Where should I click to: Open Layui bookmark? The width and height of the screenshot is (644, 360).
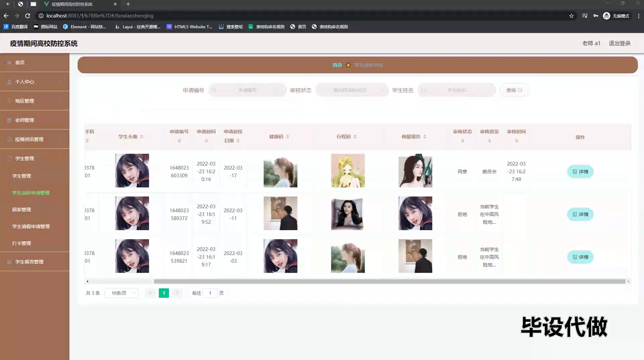138,27
